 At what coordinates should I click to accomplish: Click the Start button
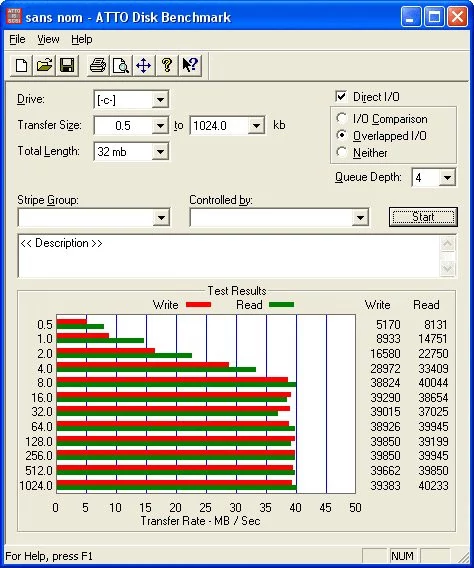point(423,217)
